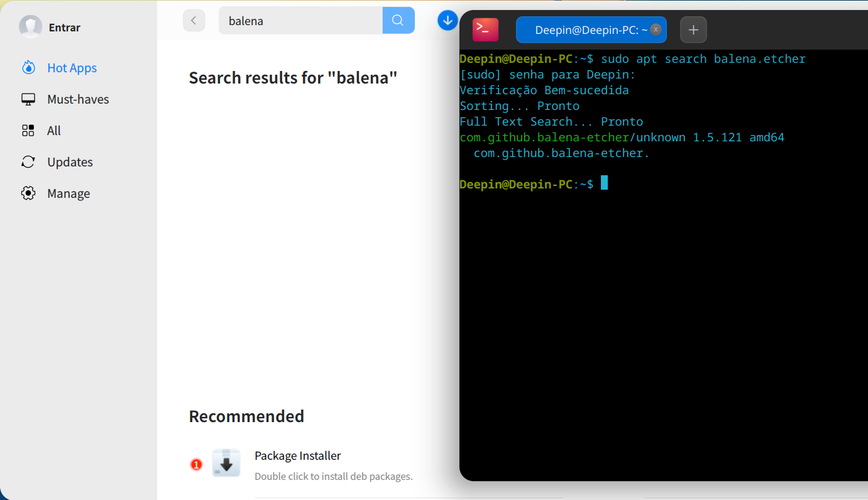Open the Manage section
The width and height of the screenshot is (868, 500).
coord(69,193)
